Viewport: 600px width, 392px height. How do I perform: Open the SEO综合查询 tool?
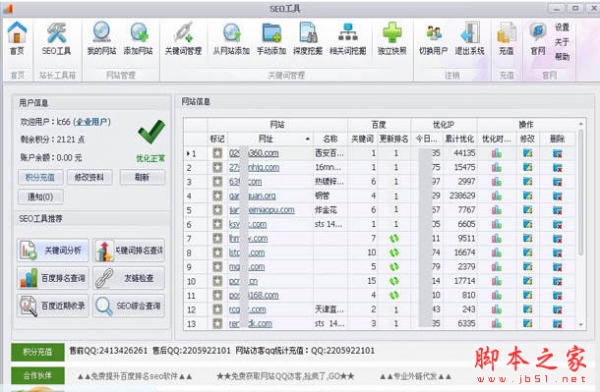[x=129, y=306]
